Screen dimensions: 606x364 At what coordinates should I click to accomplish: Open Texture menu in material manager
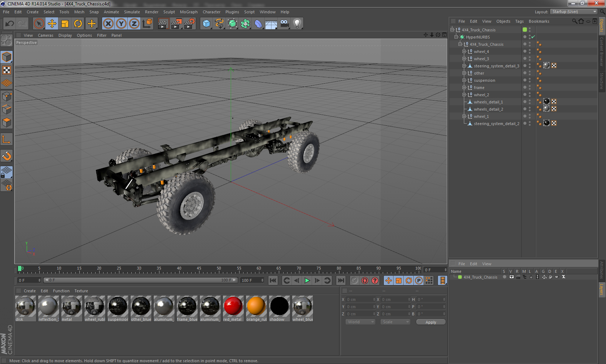(x=81, y=291)
